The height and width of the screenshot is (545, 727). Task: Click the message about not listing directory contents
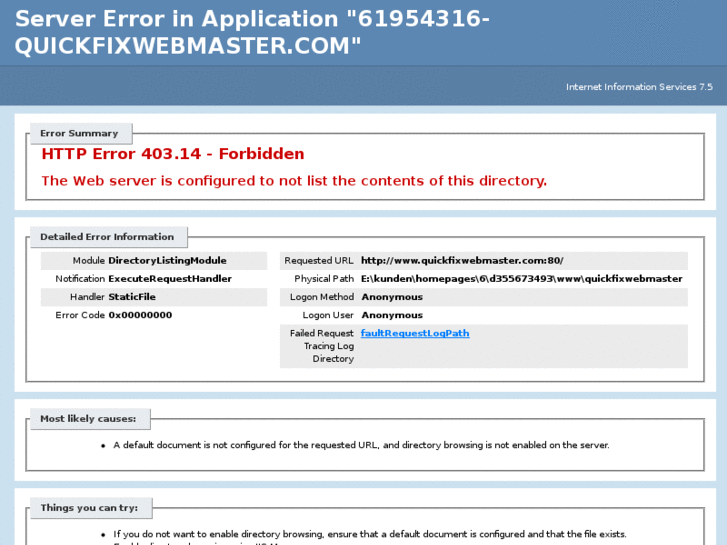coord(294,180)
